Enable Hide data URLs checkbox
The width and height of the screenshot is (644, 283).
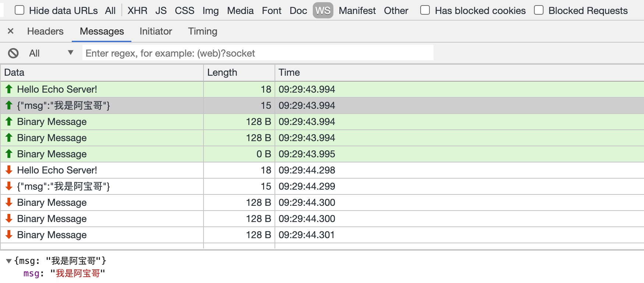(x=20, y=10)
